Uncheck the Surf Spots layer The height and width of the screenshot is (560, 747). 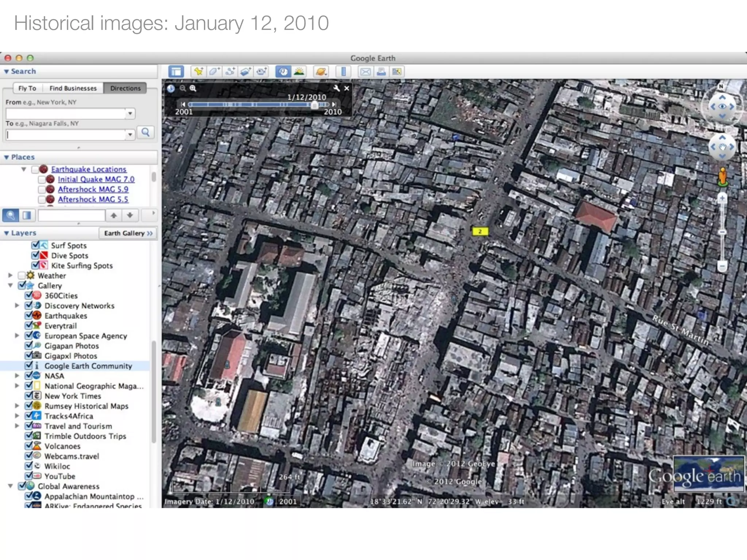point(35,245)
